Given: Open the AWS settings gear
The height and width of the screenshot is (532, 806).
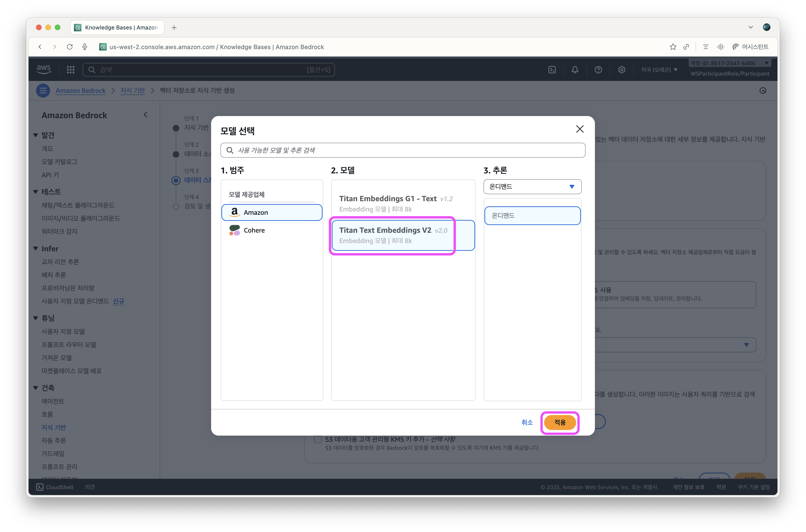Looking at the screenshot, I should [x=622, y=69].
